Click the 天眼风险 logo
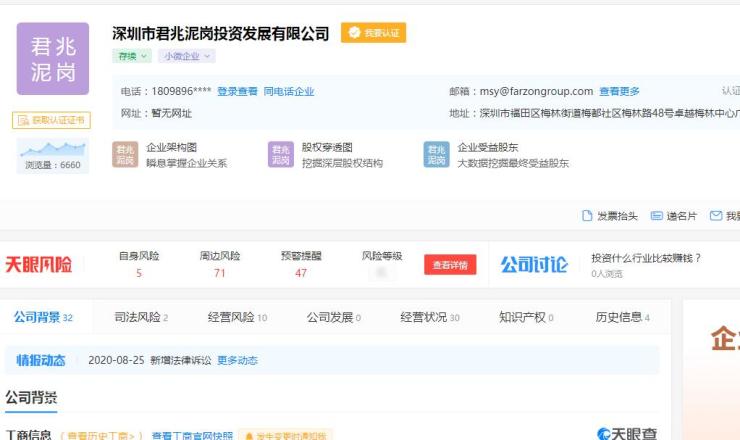Viewport: 740px width, 440px height. [x=39, y=264]
